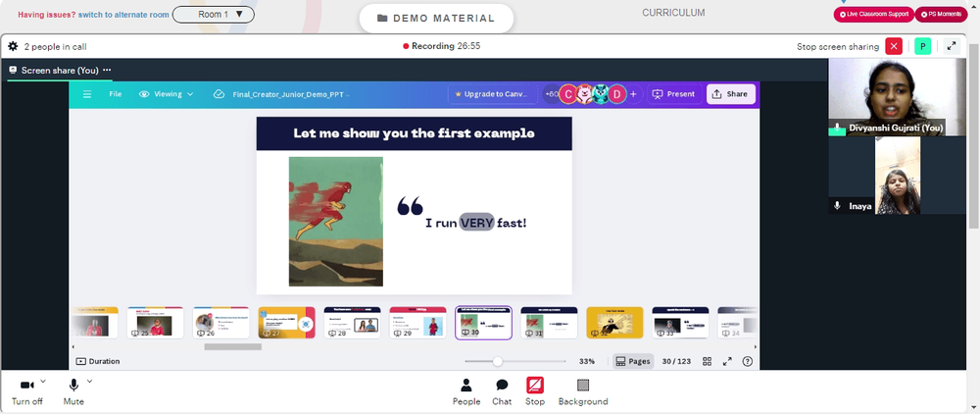Image resolution: width=980 pixels, height=414 pixels.
Task: Open the DEMO MATERIAL folder tab
Action: [436, 18]
